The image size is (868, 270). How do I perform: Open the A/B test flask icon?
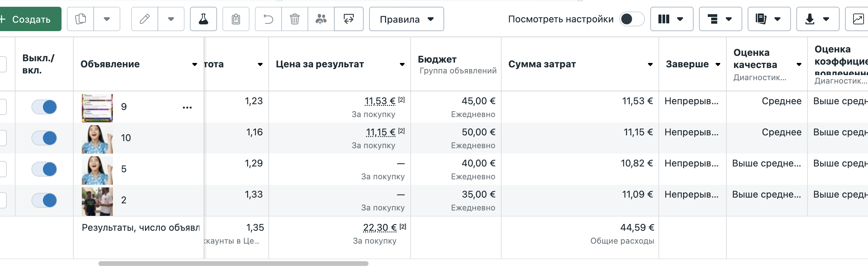click(x=203, y=19)
